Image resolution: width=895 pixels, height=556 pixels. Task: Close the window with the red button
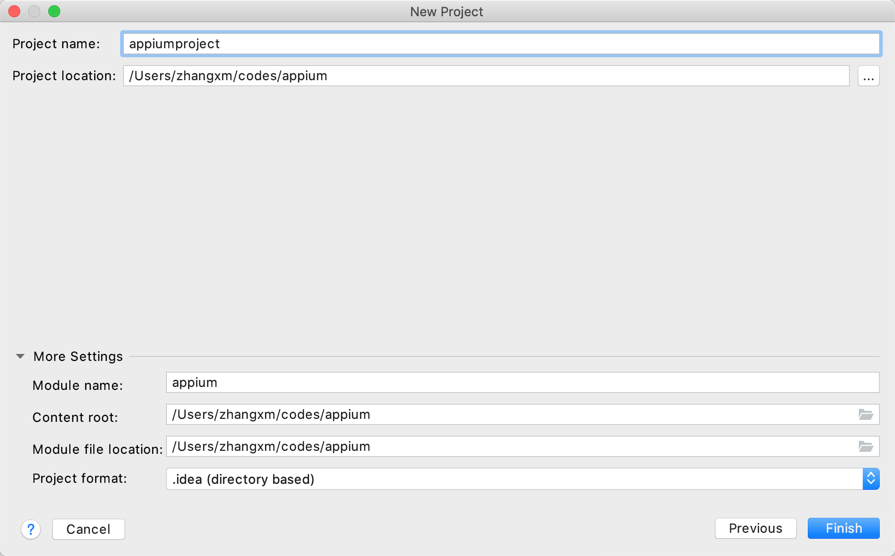tap(15, 11)
